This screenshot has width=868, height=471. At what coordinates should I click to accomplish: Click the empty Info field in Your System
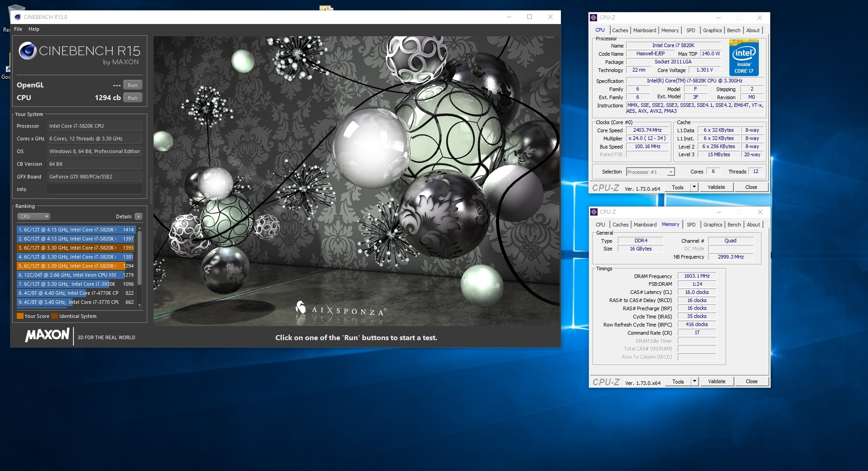click(95, 189)
